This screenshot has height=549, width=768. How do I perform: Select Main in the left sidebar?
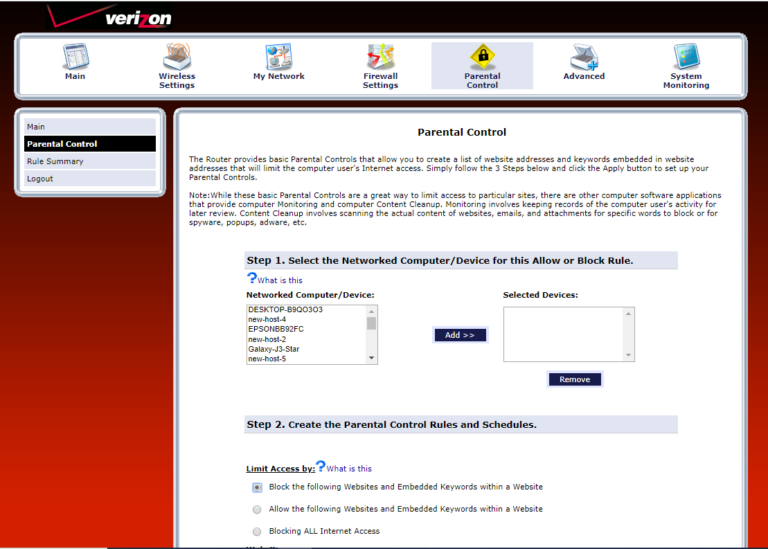click(90, 126)
